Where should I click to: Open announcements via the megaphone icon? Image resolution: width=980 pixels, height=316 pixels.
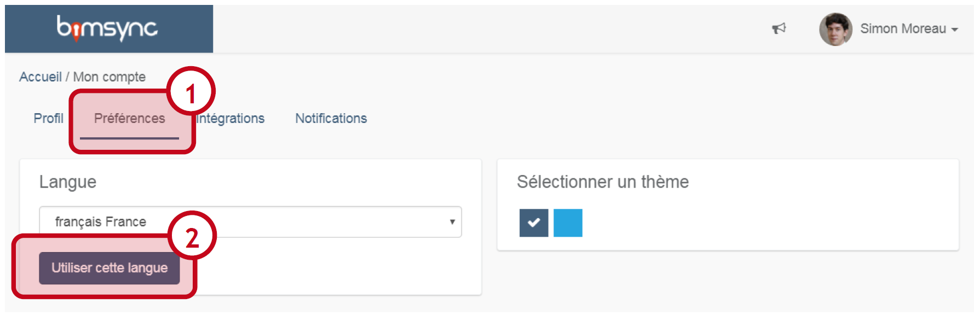779,28
